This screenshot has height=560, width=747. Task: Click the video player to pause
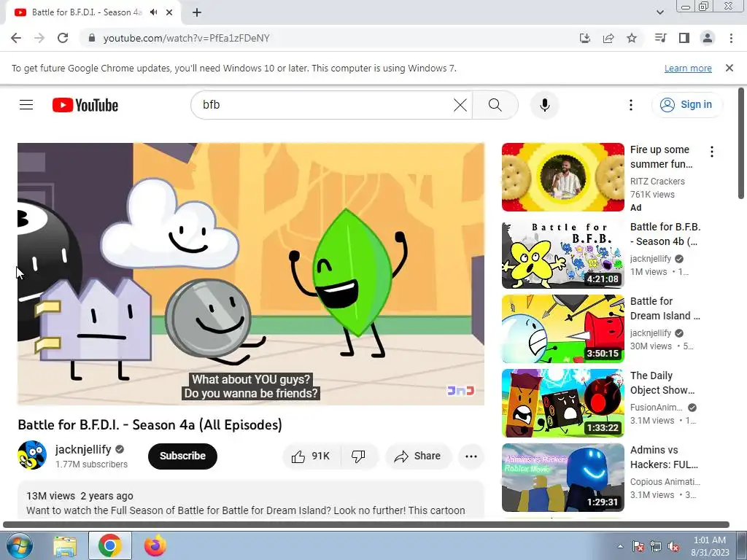pyautogui.click(x=251, y=274)
